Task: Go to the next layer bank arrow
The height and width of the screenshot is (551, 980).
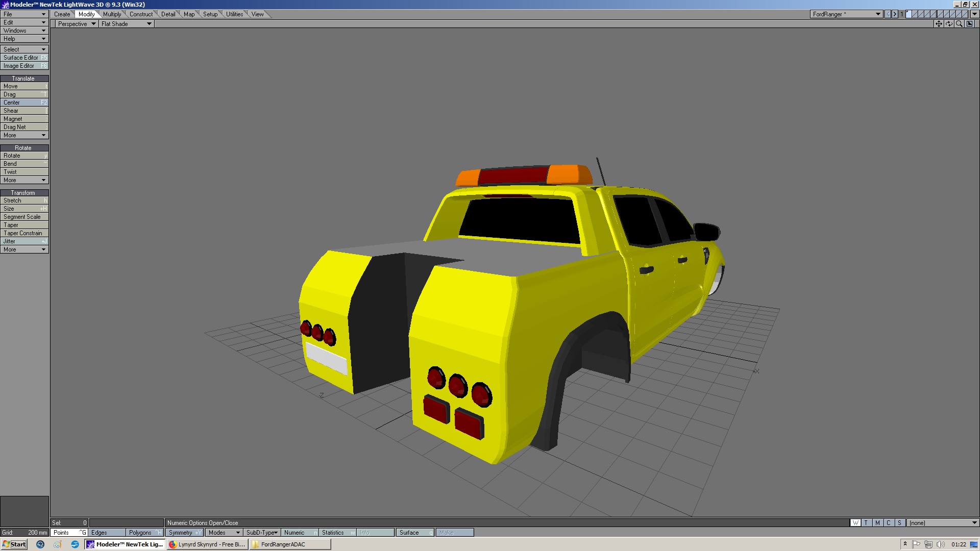Action: [895, 14]
